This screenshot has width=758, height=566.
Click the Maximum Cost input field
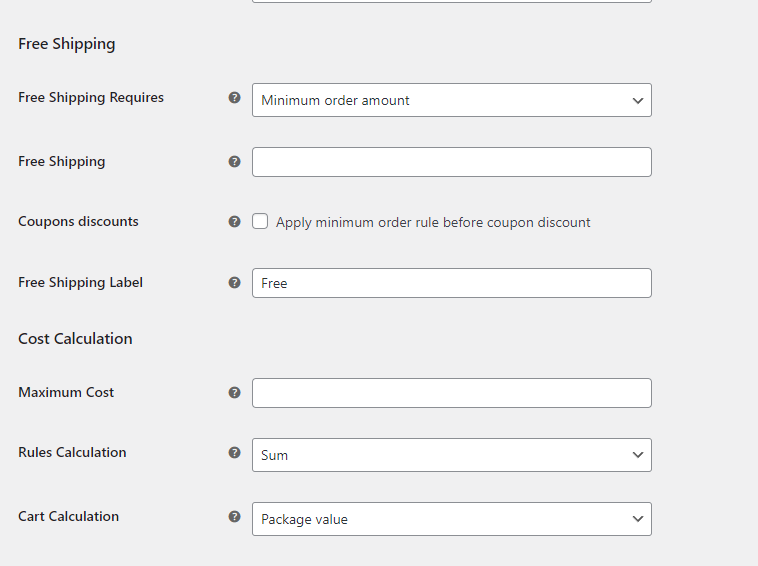click(x=452, y=393)
